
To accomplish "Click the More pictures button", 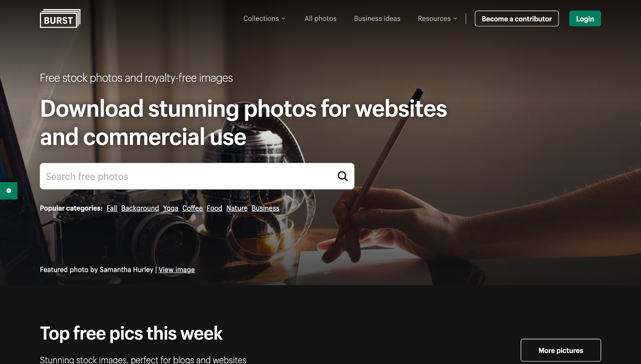I will [x=561, y=350].
